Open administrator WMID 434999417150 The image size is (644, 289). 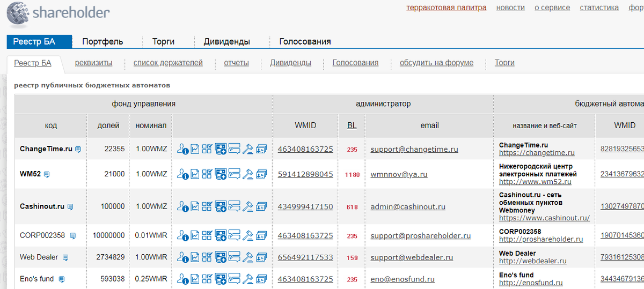(x=305, y=206)
